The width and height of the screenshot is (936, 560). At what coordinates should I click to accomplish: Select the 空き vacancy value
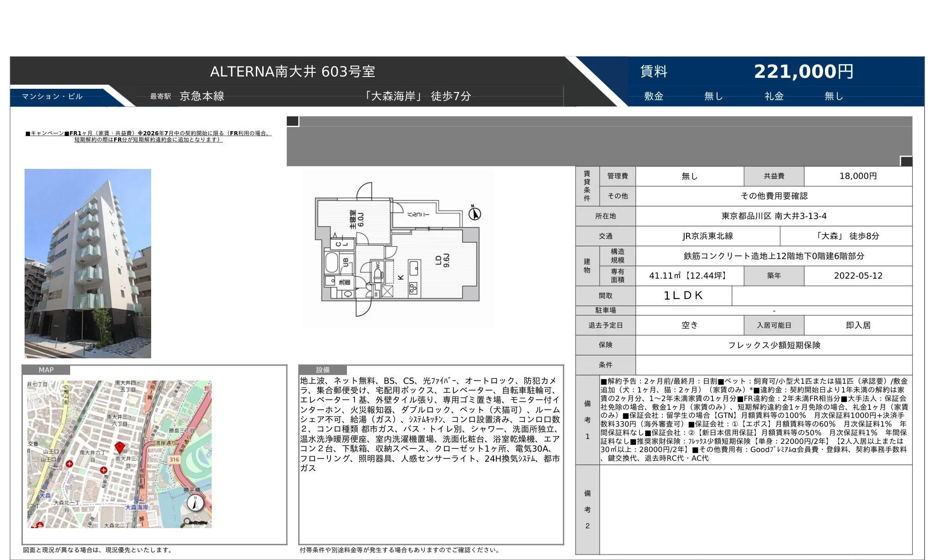690,326
